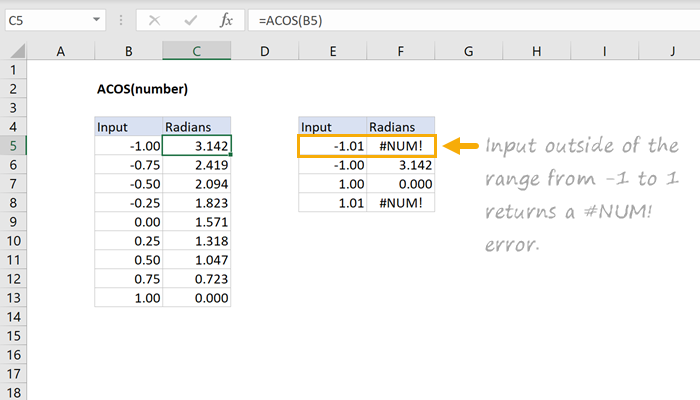The height and width of the screenshot is (400, 700).
Task: Select cell containing ACOS(number) title
Action: pyautogui.click(x=142, y=89)
